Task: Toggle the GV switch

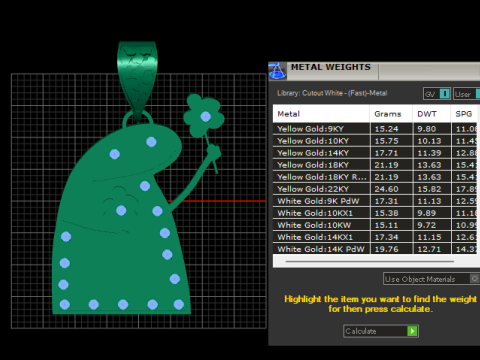Action: coord(437,94)
